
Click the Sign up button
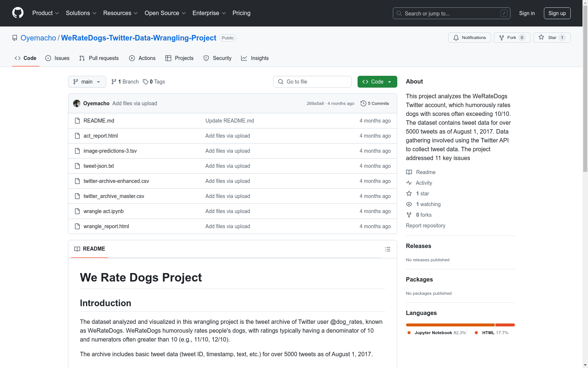point(557,13)
